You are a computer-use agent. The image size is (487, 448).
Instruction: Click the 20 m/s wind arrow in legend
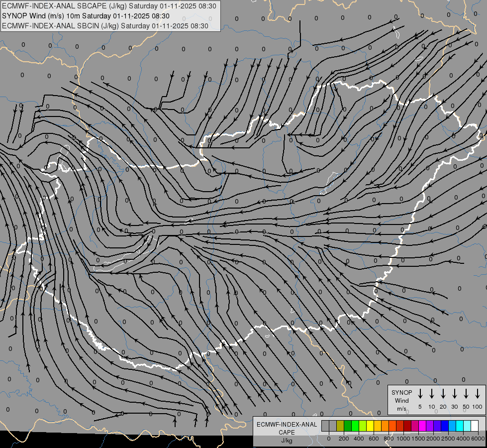coord(443,393)
